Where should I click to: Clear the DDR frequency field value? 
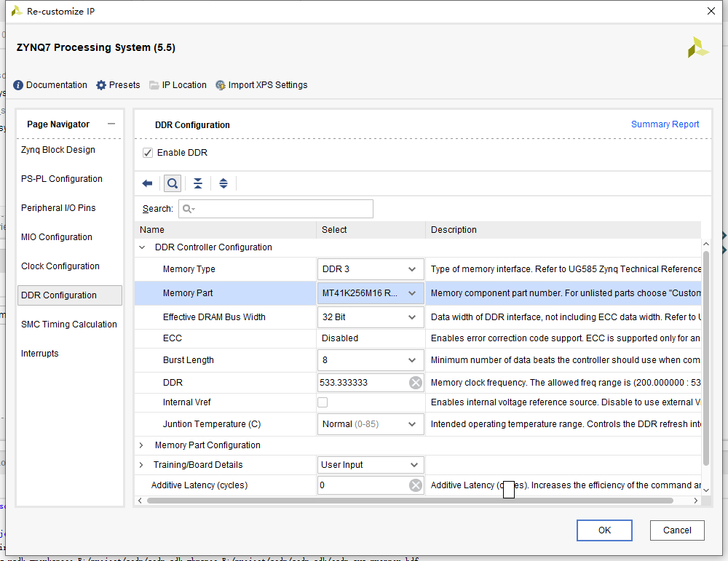416,382
